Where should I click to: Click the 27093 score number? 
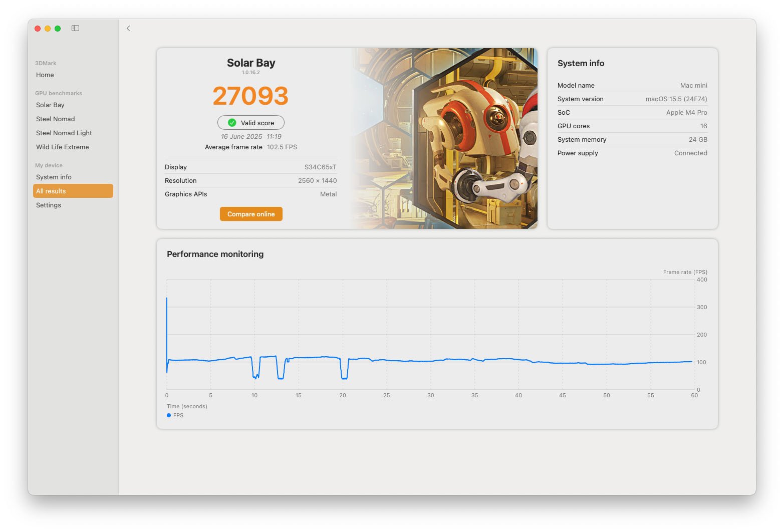coord(250,96)
